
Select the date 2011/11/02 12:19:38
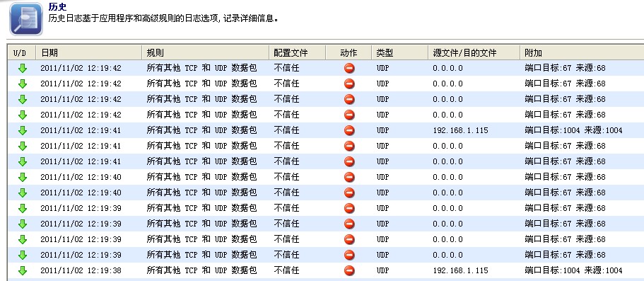81,270
